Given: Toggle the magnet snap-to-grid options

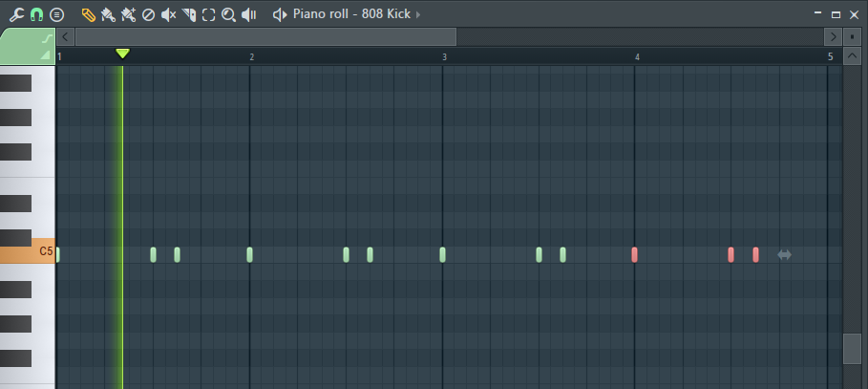Looking at the screenshot, I should (x=36, y=15).
